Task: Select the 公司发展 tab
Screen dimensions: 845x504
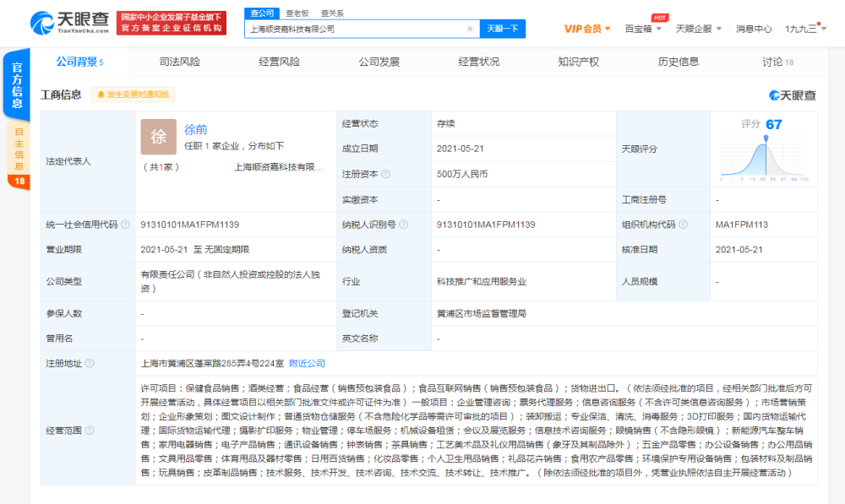Action: coord(379,62)
